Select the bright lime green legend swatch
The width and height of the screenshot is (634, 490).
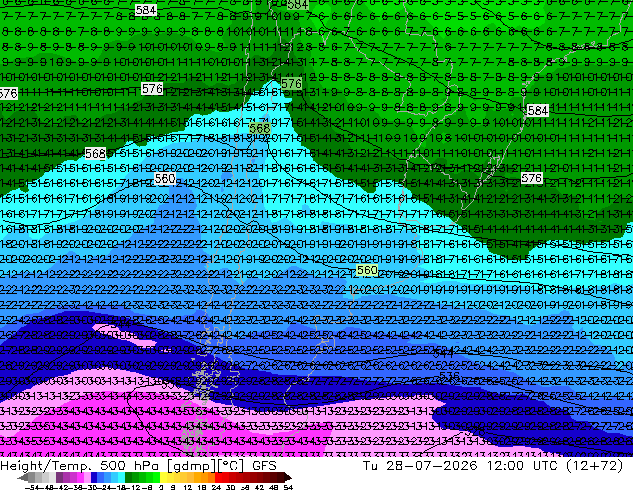156,477
